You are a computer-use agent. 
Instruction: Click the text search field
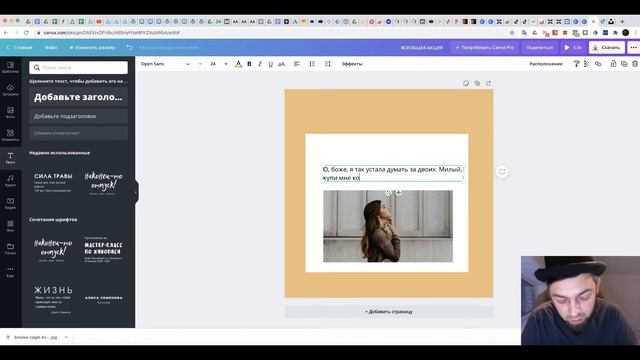(78, 67)
